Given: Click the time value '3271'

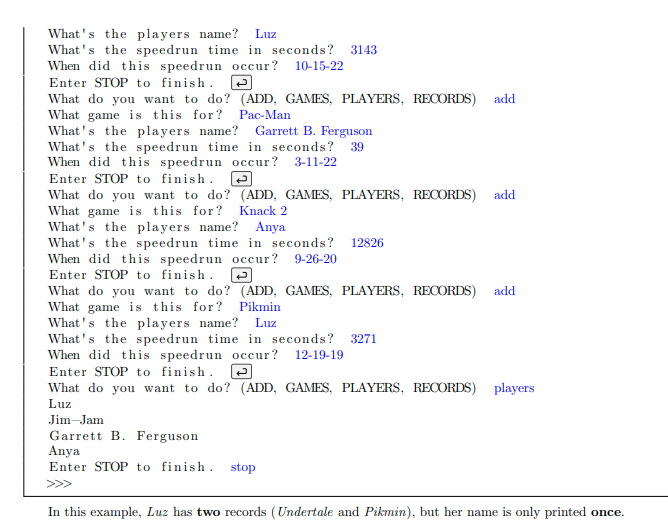Looking at the screenshot, I should click(x=363, y=339).
